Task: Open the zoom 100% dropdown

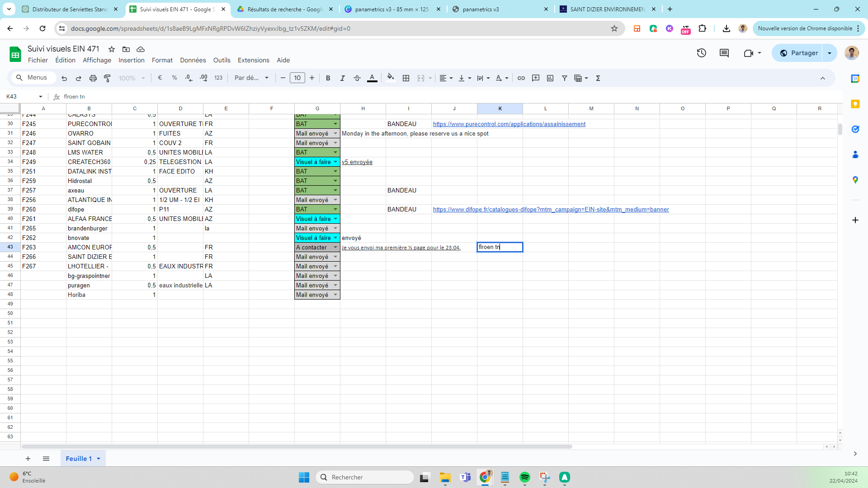Action: 132,78
